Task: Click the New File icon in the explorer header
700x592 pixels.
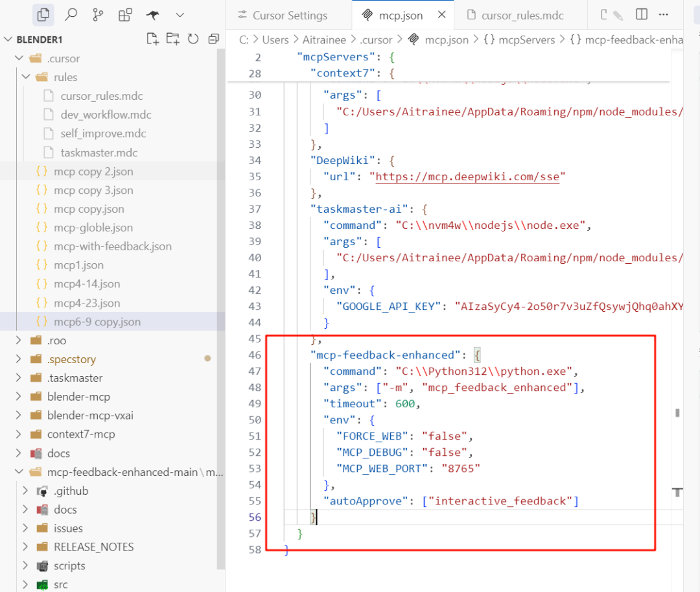Action: pos(152,39)
